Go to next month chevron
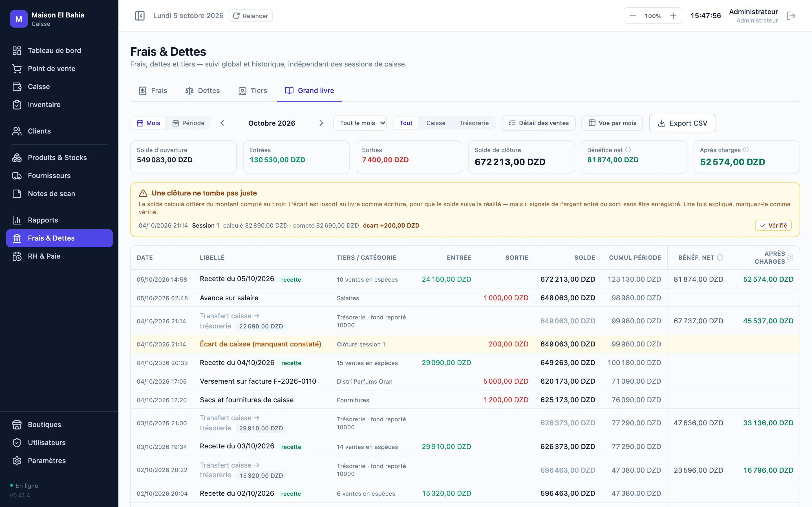This screenshot has height=507, width=812. coord(321,123)
